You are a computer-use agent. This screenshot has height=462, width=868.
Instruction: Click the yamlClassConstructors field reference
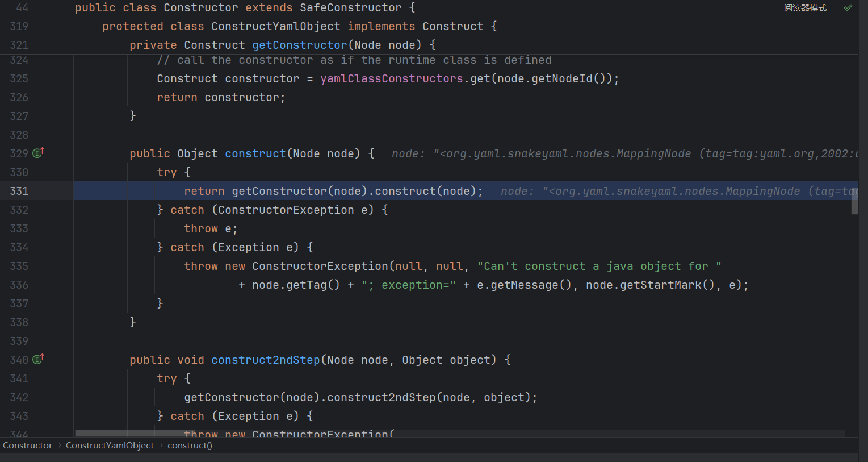coord(392,78)
